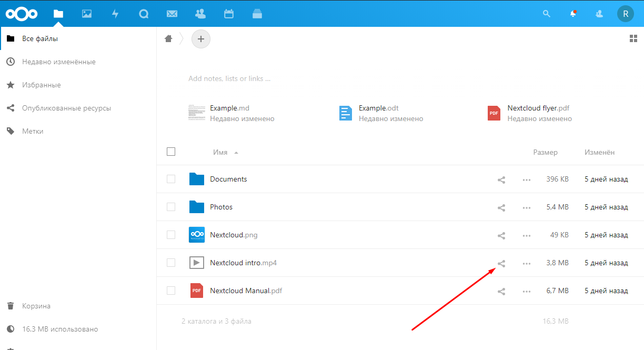Image resolution: width=644 pixels, height=350 pixels.
Task: Share the Photos folder
Action: click(x=501, y=207)
